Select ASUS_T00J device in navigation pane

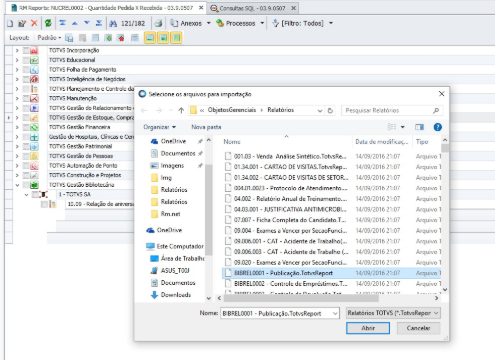point(175,271)
